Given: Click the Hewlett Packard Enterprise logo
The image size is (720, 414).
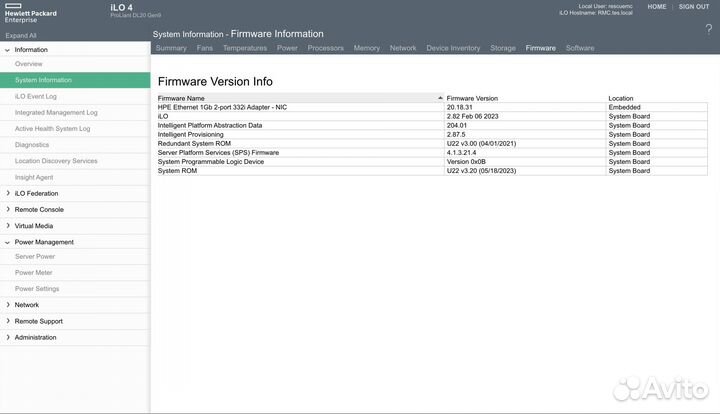Looking at the screenshot, I should pos(30,13).
